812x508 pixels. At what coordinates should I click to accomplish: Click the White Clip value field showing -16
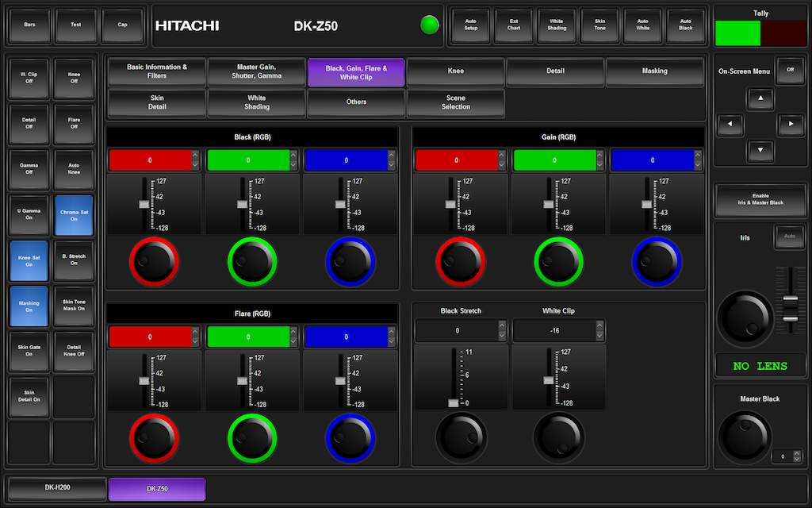point(554,331)
